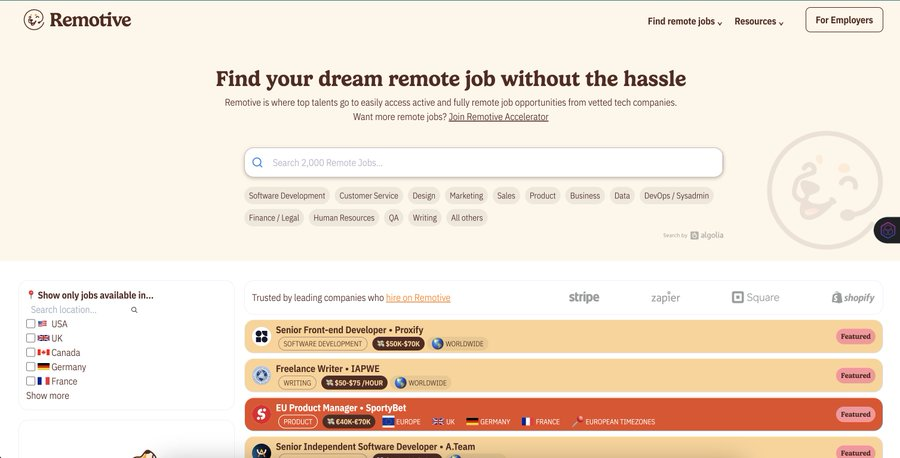This screenshot has height=458, width=900.
Task: Open the Resources dropdown menu
Action: click(759, 21)
